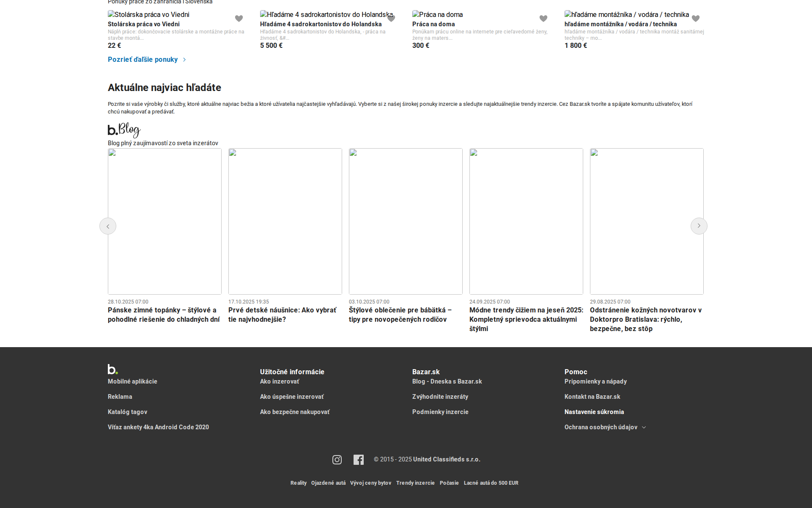The image size is (812, 508).
Task: Click the b. logo in the footer
Action: point(112,369)
